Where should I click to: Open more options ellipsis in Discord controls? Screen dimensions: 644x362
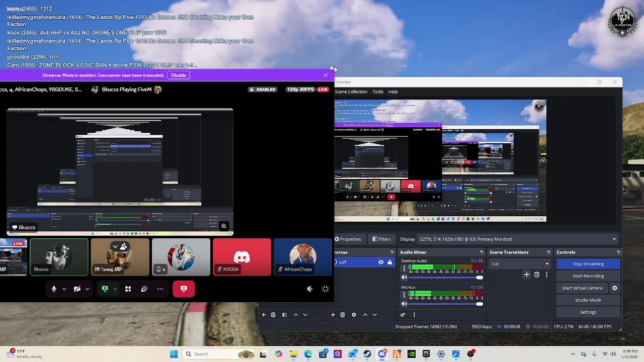pos(160,289)
